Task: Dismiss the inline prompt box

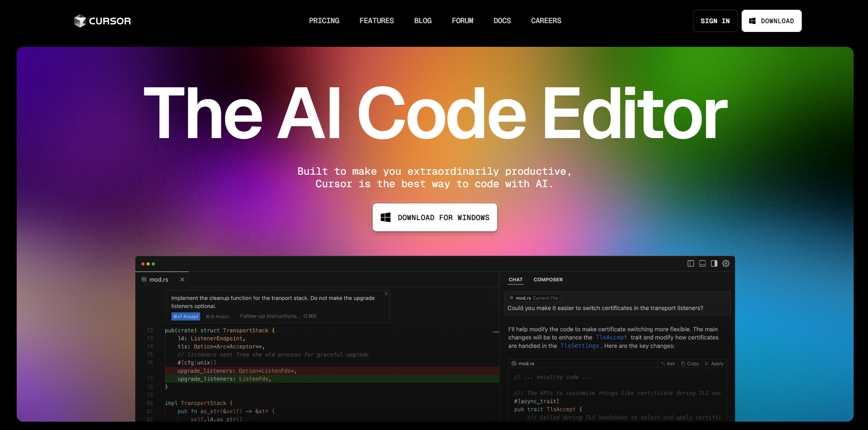Action: coord(386,293)
